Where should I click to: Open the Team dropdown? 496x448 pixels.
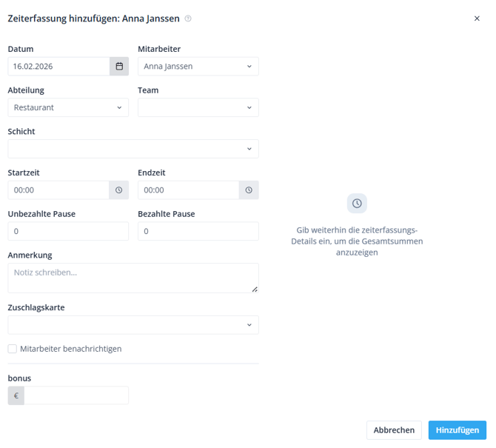[x=198, y=107]
